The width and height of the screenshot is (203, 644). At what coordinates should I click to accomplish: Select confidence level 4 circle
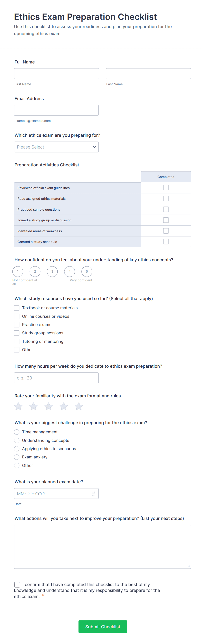coord(70,272)
